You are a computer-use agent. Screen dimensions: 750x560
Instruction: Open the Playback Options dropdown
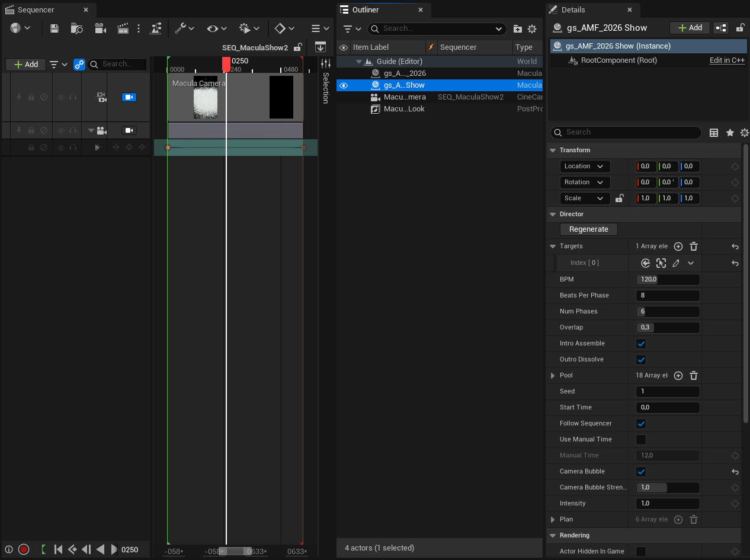point(249,28)
